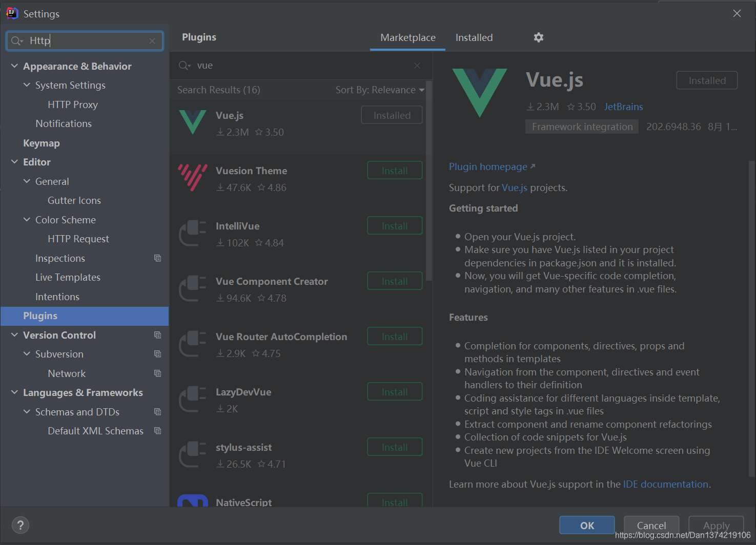Click the Vuesion Theme plugin icon
This screenshot has width=756, height=545.
pos(193,178)
